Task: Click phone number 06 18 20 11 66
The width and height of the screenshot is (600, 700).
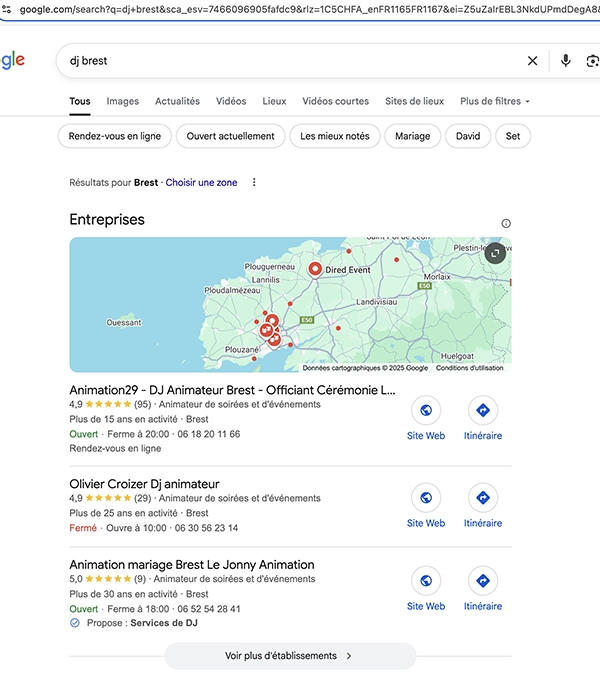Action: tap(208, 434)
